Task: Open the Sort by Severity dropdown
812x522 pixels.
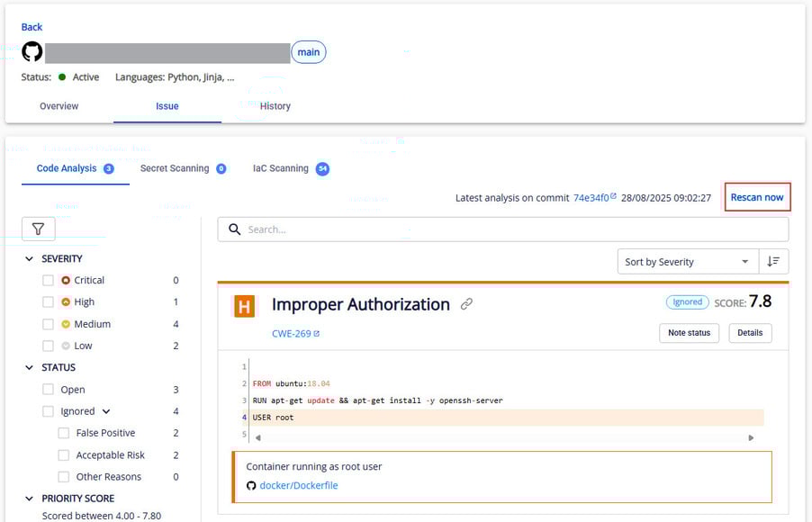Action: (688, 262)
